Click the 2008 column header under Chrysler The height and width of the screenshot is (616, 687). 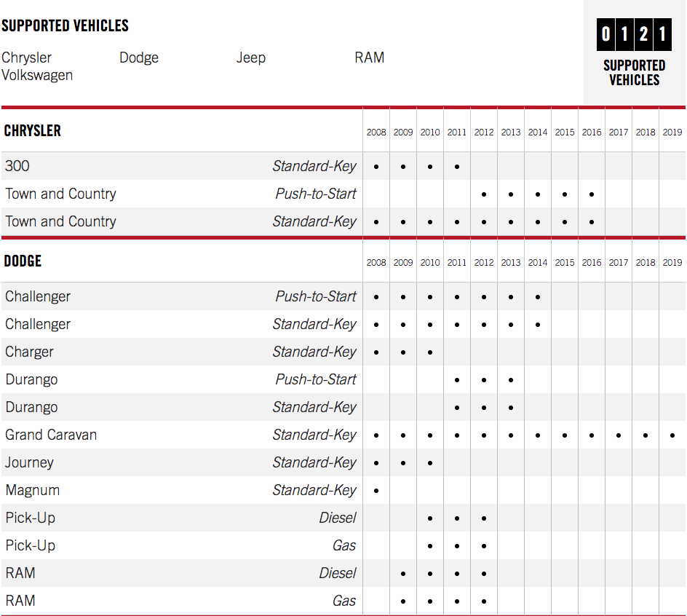[376, 133]
